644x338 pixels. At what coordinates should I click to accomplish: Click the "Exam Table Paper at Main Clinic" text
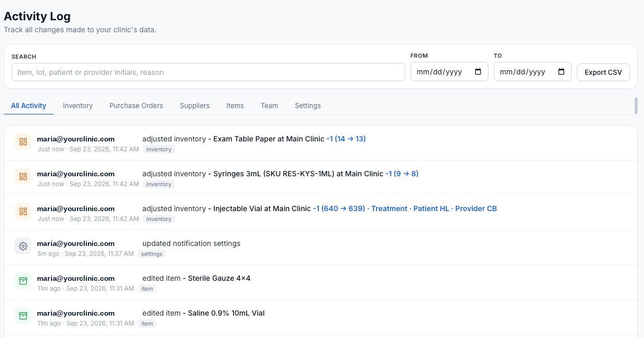[x=269, y=139]
